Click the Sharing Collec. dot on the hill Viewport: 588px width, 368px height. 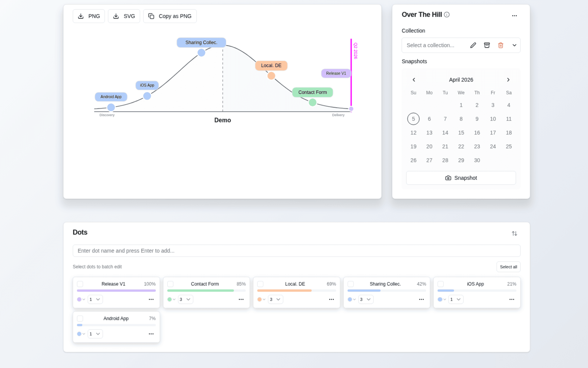point(201,53)
